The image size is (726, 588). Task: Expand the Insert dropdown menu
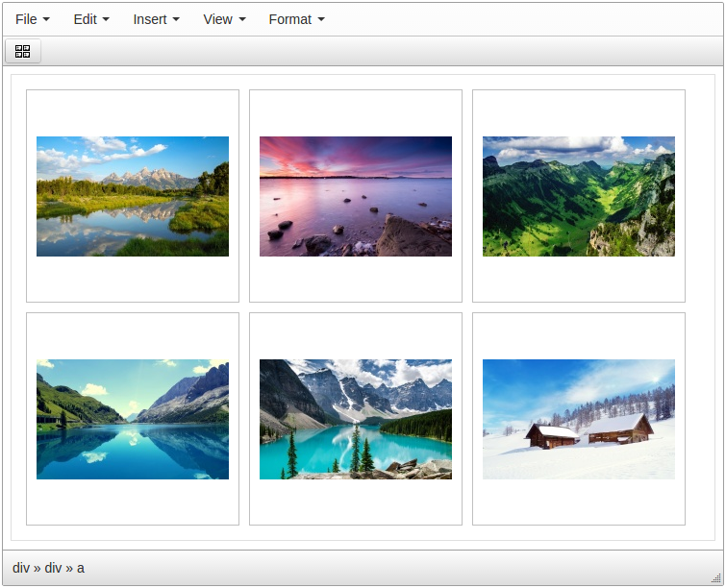coord(156,19)
